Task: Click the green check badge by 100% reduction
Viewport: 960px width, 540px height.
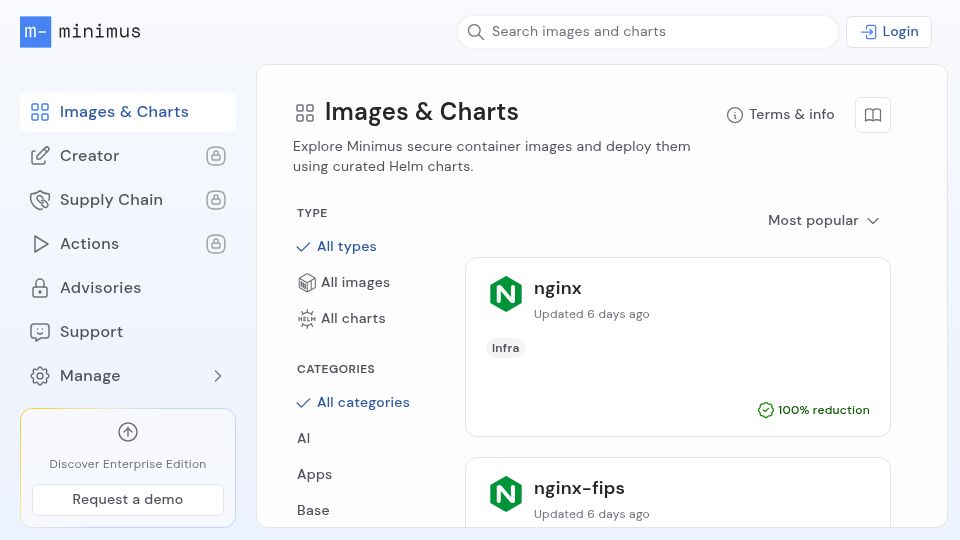Action: point(765,410)
